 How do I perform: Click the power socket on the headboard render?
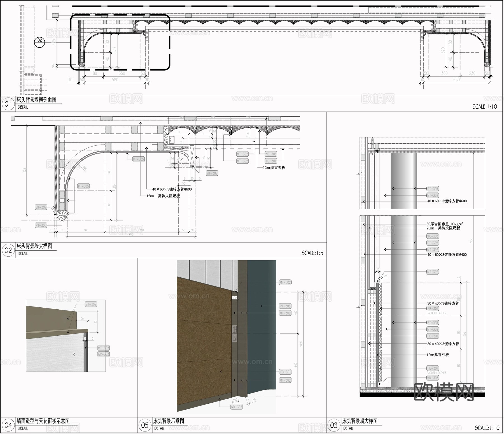(235, 338)
